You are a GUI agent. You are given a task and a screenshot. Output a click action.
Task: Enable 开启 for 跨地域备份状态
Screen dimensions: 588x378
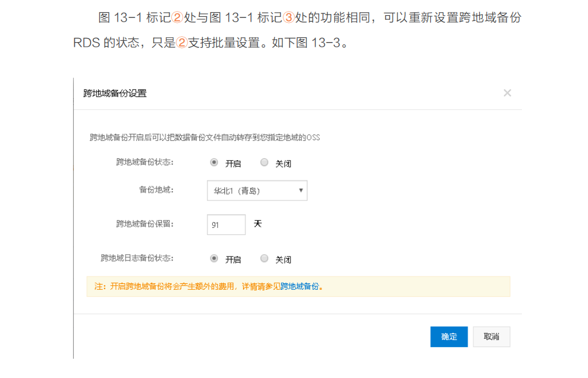(x=213, y=162)
